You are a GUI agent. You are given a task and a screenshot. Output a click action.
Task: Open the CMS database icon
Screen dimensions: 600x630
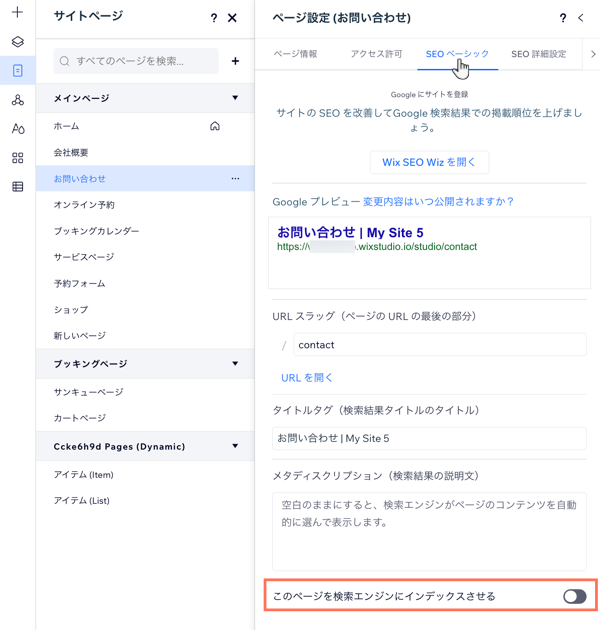click(x=17, y=186)
